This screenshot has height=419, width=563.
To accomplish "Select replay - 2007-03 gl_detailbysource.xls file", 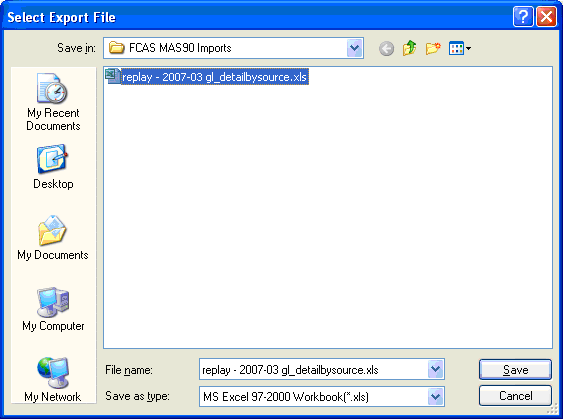I will pos(214,77).
